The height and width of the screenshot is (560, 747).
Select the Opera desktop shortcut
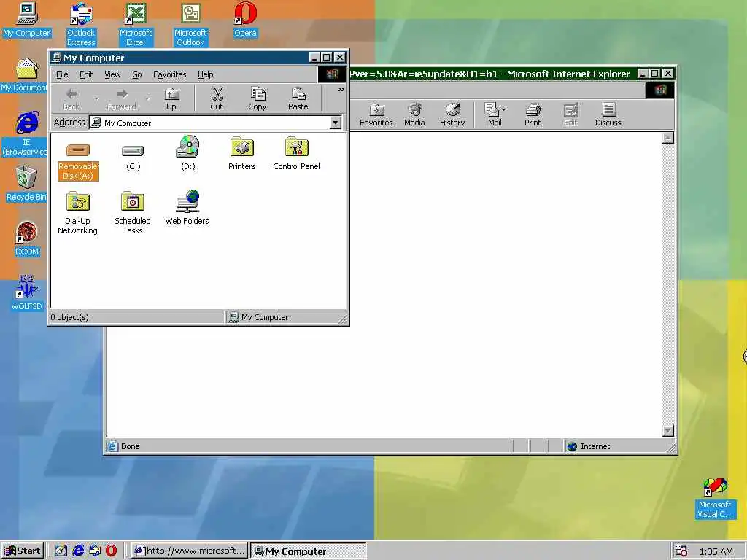245,20
